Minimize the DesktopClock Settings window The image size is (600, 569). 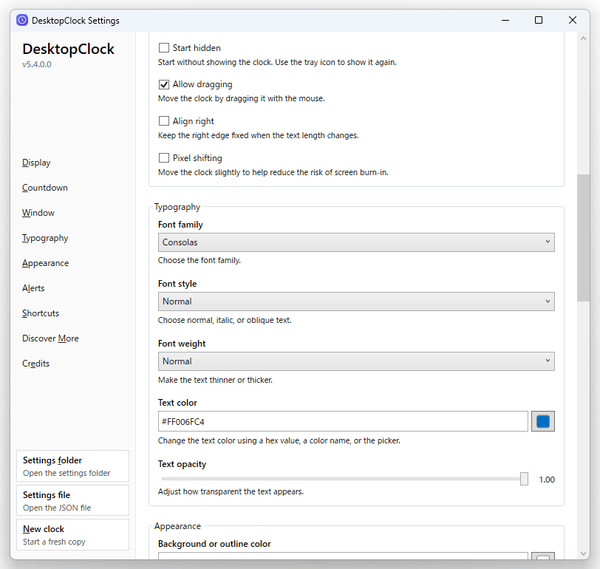505,20
